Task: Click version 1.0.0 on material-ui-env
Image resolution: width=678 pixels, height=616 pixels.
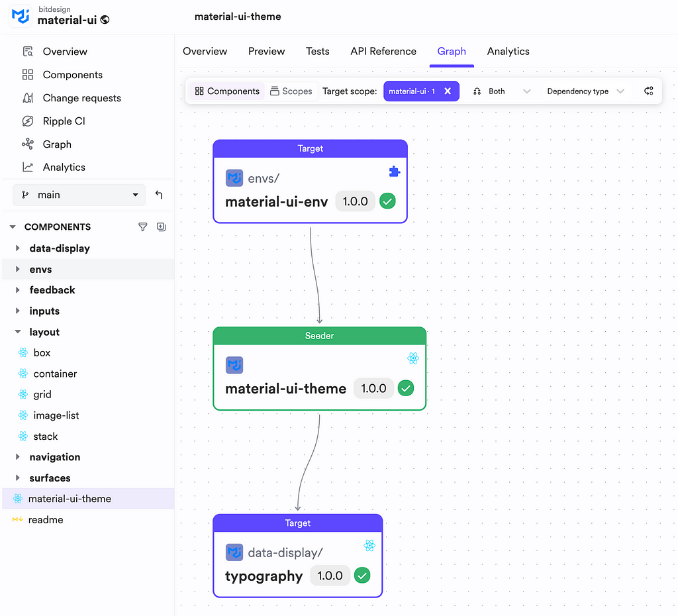Action: pos(355,201)
